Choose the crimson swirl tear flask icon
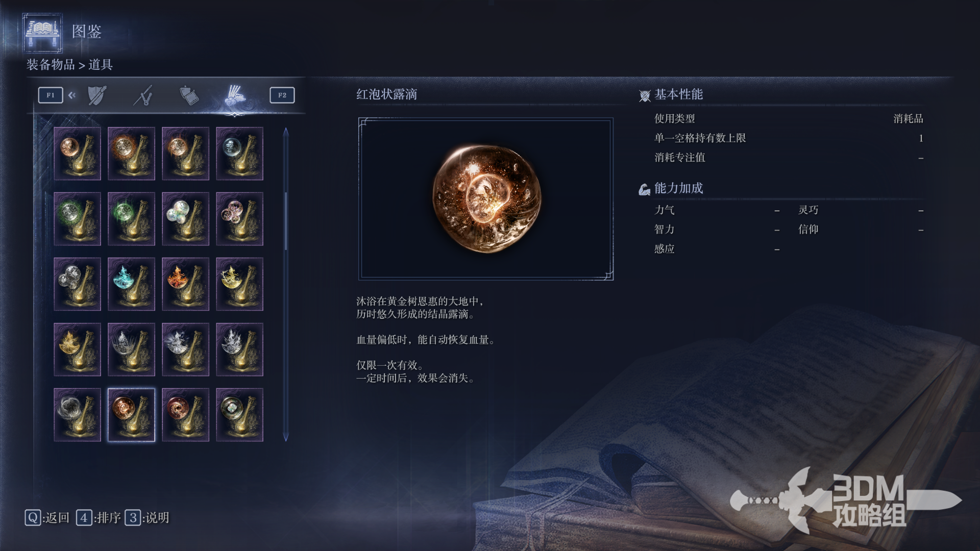This screenshot has width=980, height=551. (x=185, y=415)
